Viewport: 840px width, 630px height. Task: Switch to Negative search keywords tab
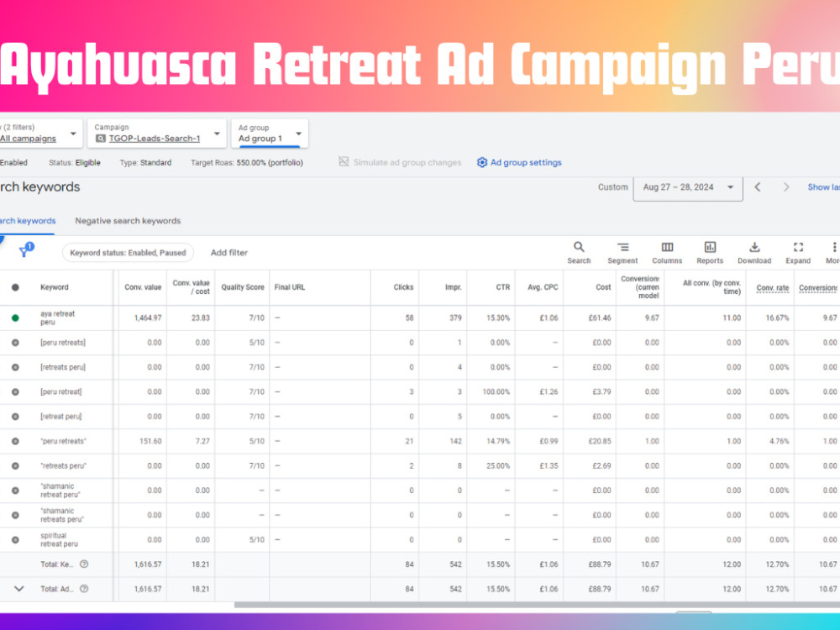[128, 221]
